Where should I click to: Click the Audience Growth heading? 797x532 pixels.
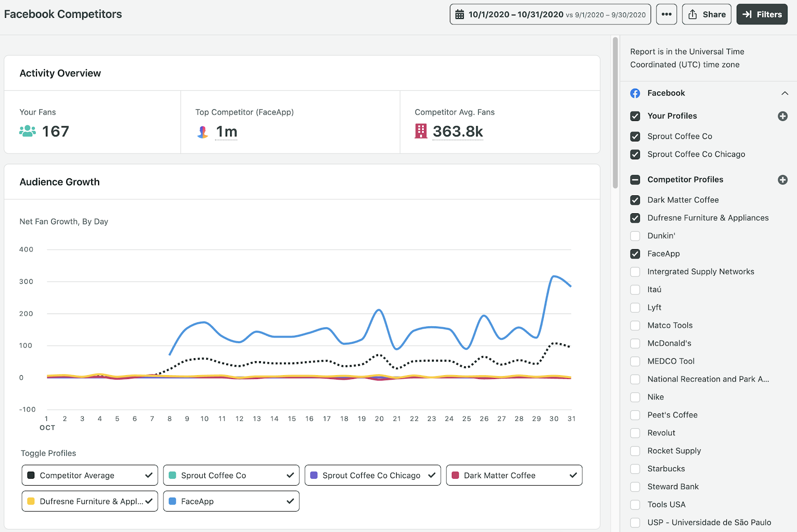pos(60,182)
